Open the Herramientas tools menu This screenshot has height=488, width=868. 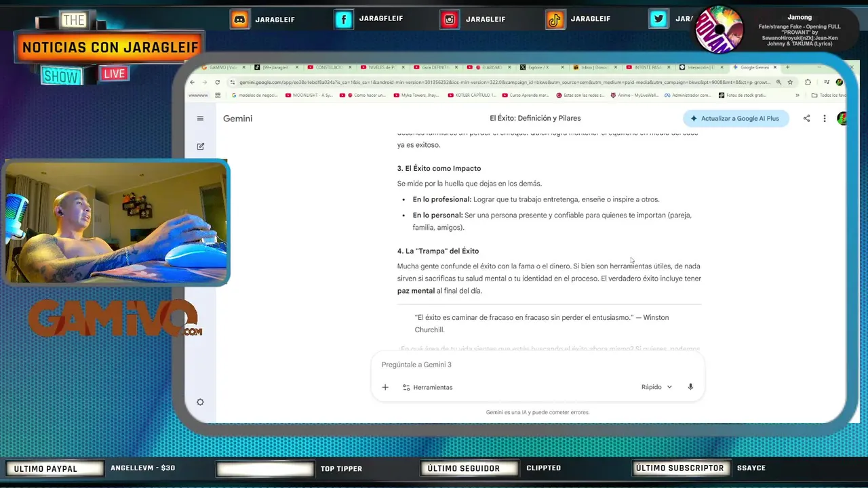427,387
